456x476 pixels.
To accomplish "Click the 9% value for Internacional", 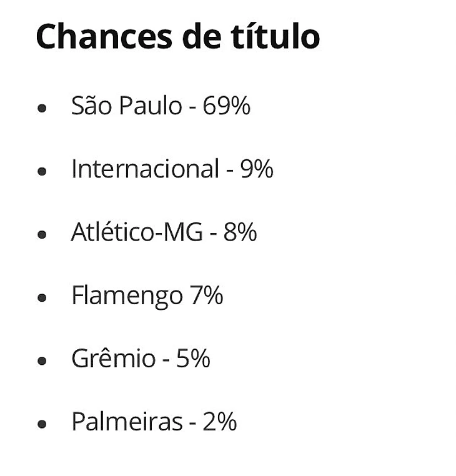I will [257, 169].
